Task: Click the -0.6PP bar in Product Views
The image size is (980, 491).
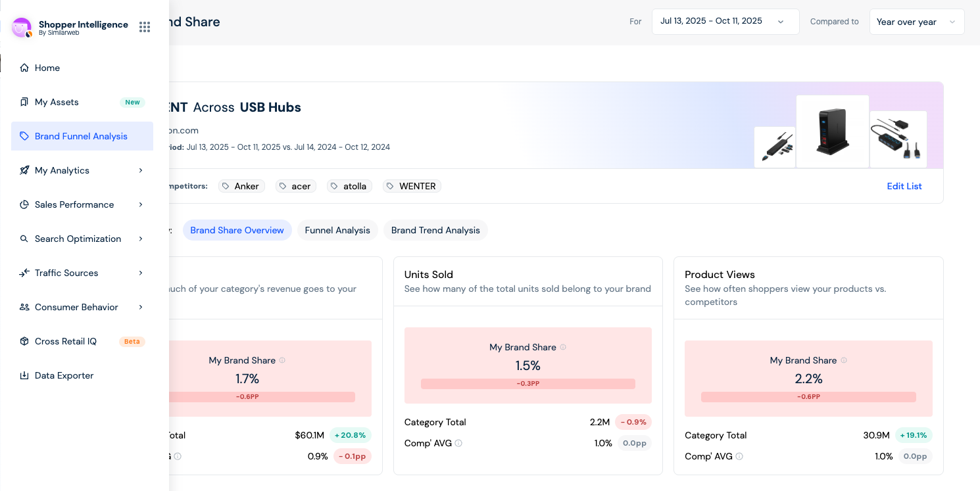Action: click(x=808, y=397)
